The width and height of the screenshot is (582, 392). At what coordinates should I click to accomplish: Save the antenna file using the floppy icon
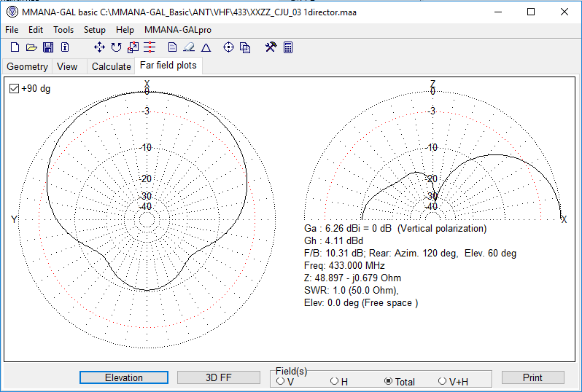[x=48, y=47]
